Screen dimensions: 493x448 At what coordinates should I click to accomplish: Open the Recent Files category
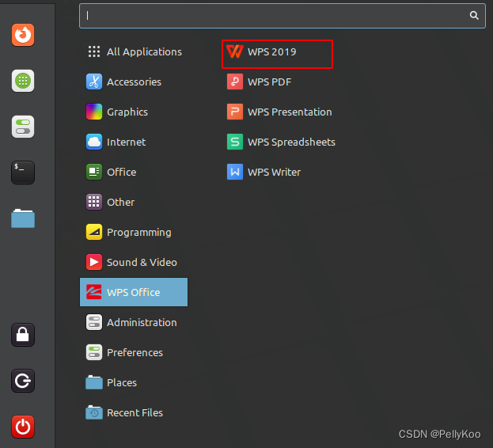pos(135,413)
